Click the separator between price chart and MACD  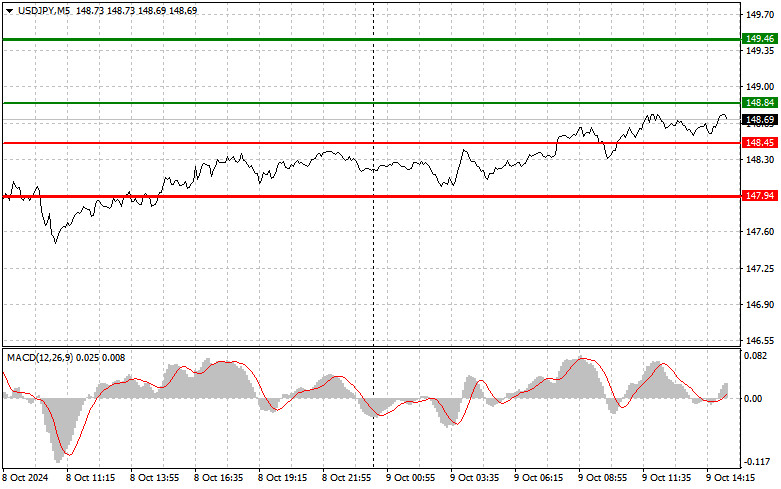[x=372, y=348]
